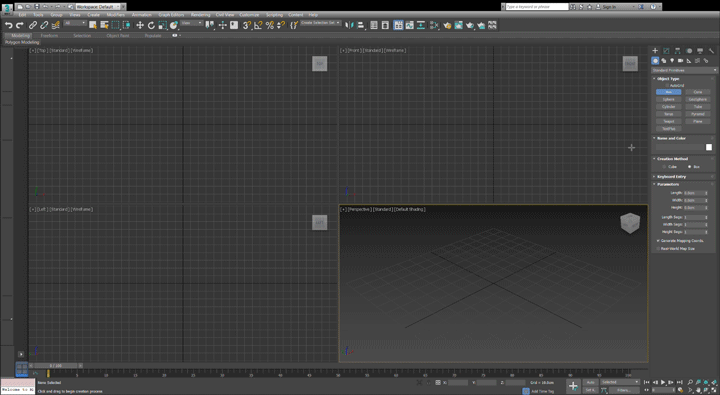Click the Teapot primitive button

tap(669, 121)
